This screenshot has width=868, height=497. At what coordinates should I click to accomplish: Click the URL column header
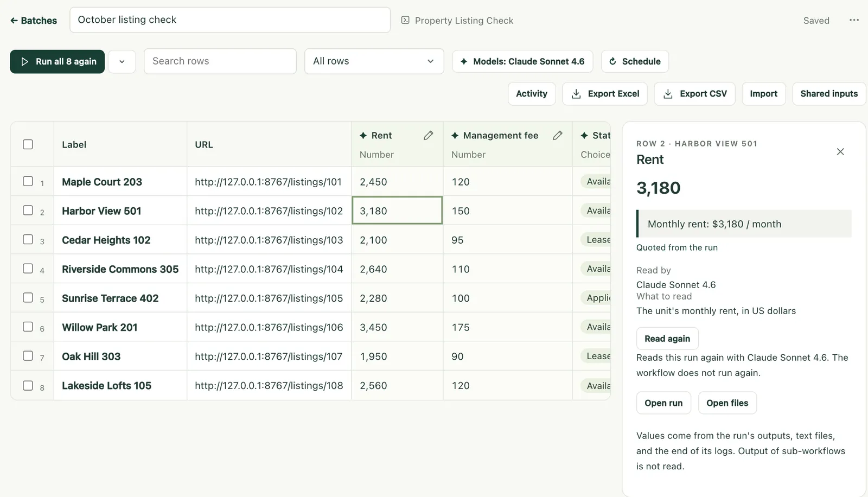click(x=269, y=144)
